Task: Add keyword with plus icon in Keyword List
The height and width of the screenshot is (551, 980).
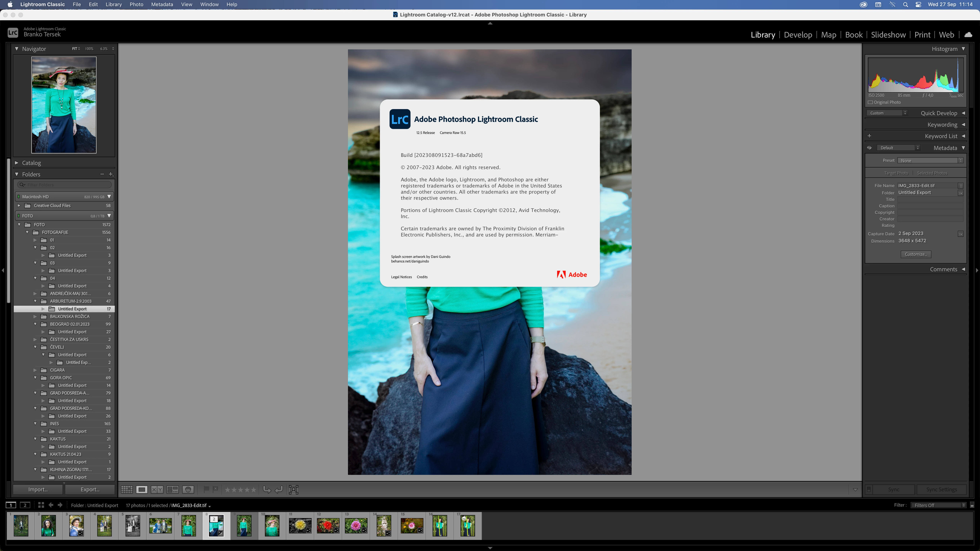Action: [869, 136]
